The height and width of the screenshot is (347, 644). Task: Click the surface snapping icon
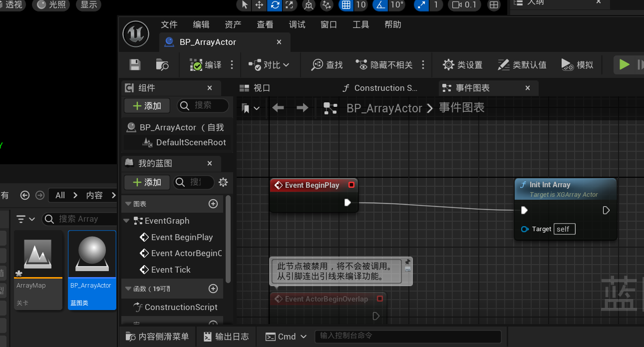pos(326,5)
